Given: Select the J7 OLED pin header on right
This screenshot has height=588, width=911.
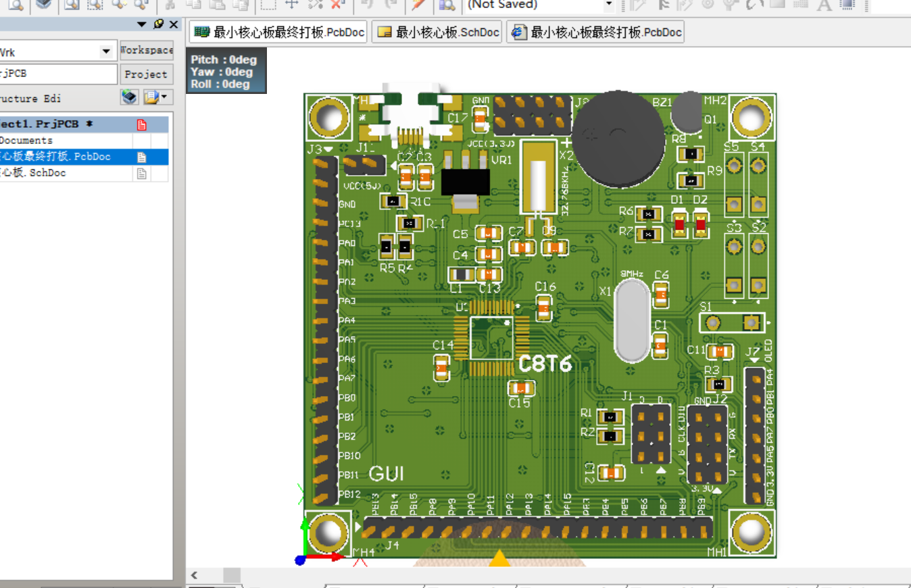Looking at the screenshot, I should (755, 436).
